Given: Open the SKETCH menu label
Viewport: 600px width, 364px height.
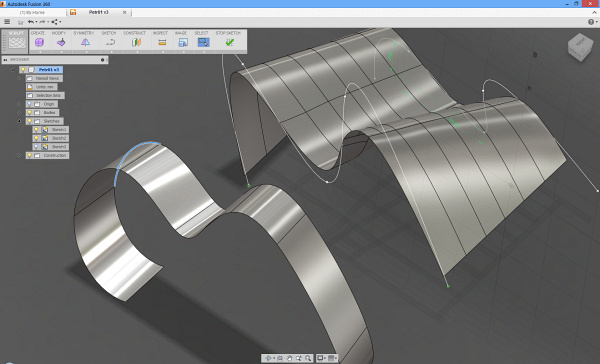Looking at the screenshot, I should (x=109, y=33).
